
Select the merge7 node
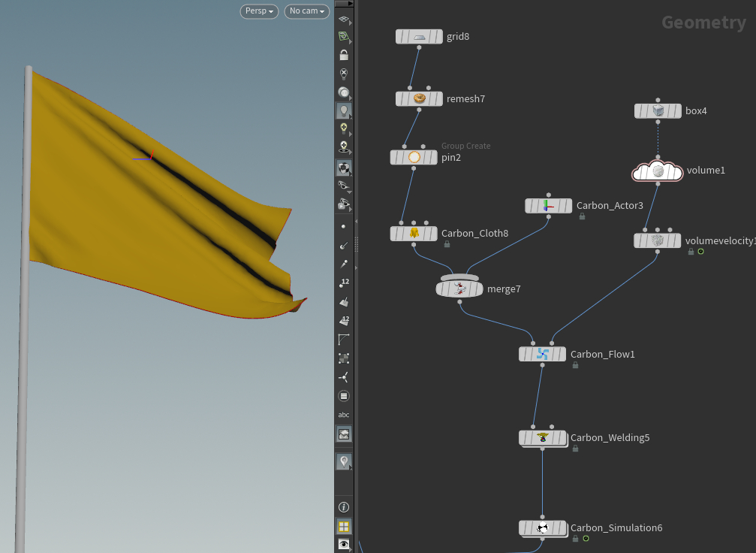click(459, 289)
